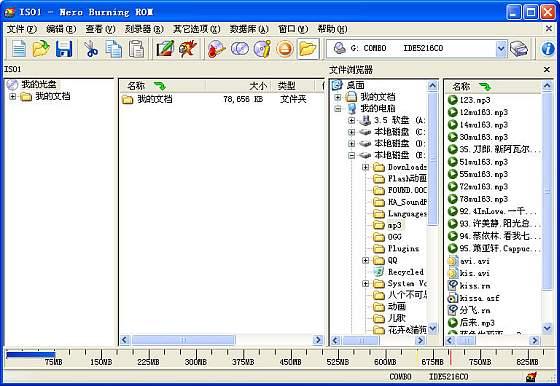Open the 其它选项 menu
The width and height of the screenshot is (560, 386).
click(x=196, y=29)
